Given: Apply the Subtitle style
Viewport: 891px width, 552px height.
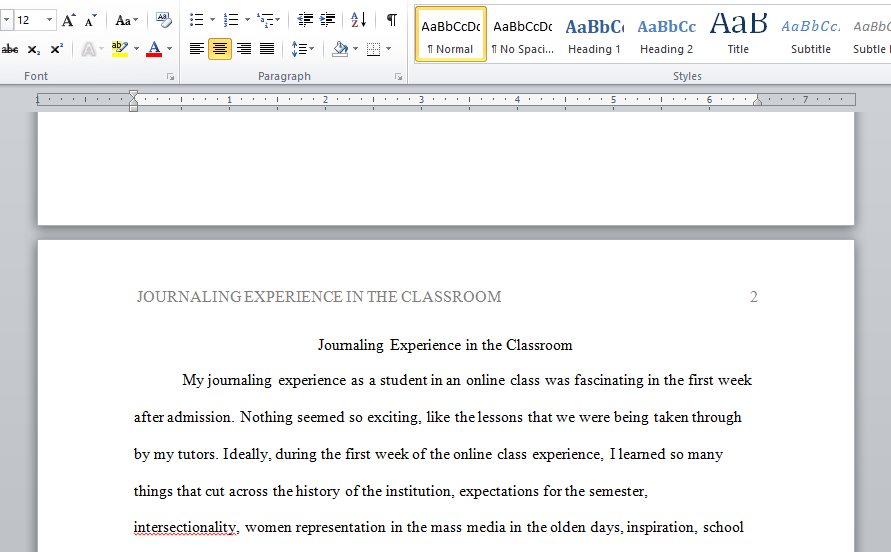Looking at the screenshot, I should (811, 34).
